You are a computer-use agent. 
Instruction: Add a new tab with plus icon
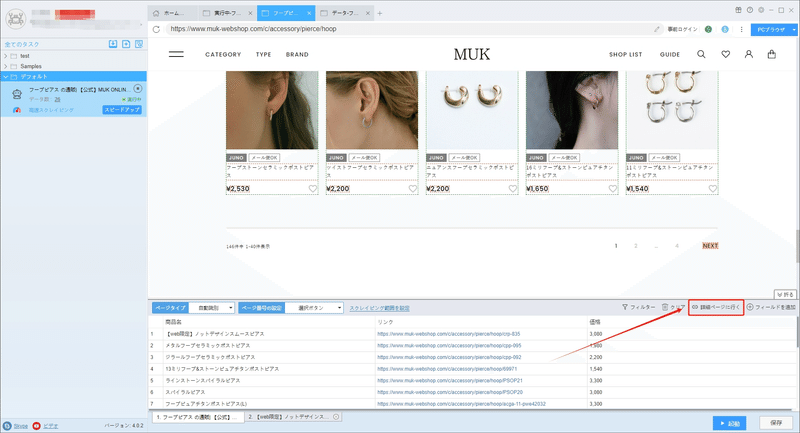tap(380, 13)
